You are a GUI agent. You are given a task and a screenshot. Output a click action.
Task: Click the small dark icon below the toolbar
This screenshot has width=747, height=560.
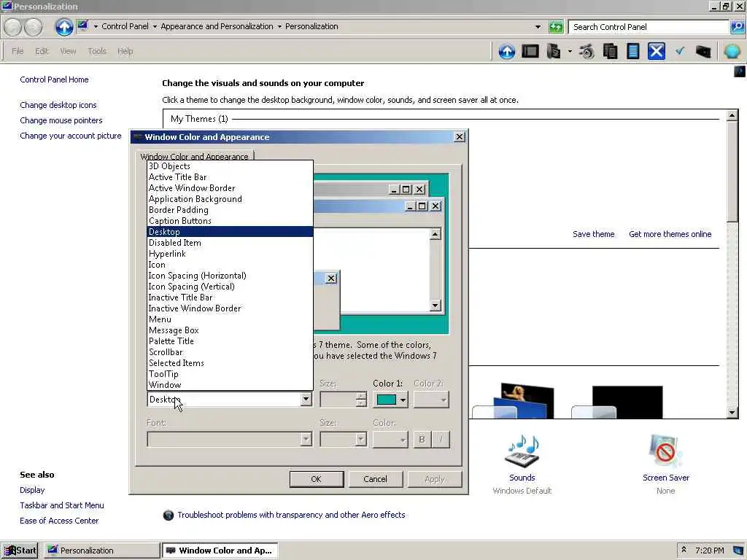pyautogui.click(x=739, y=72)
